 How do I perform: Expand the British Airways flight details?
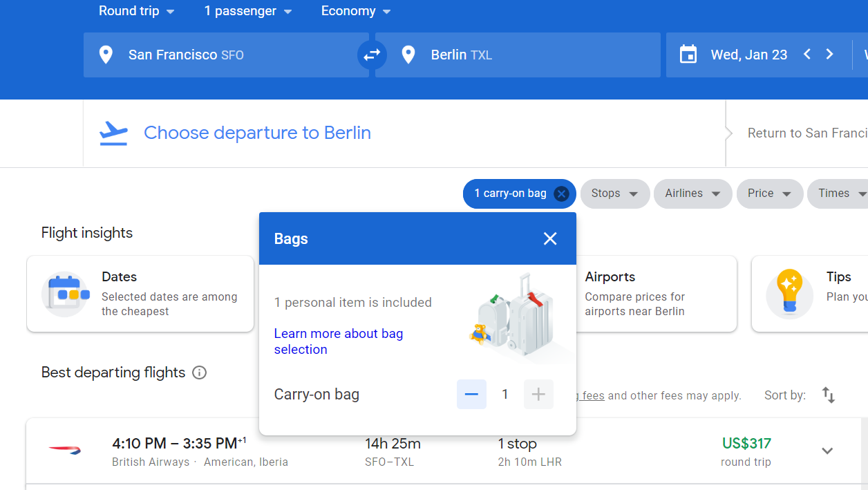(827, 451)
